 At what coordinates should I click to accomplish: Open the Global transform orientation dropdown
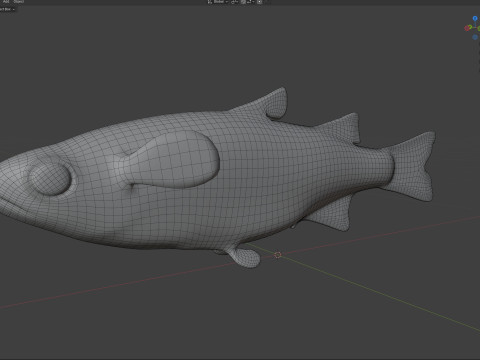click(x=218, y=2)
